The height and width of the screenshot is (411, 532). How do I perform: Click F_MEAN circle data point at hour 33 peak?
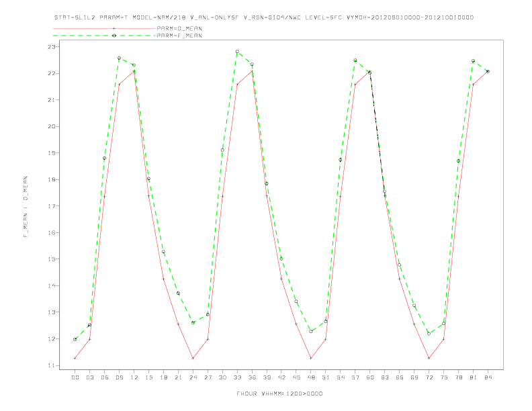coord(237,52)
